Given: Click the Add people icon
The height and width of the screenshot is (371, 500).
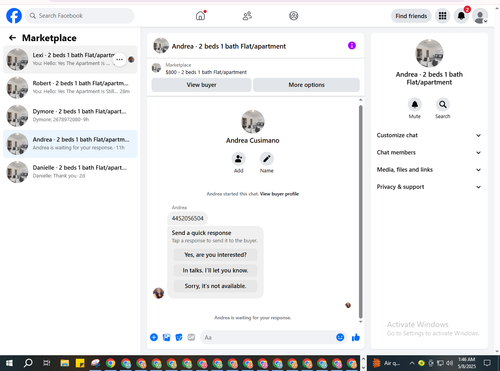Looking at the screenshot, I should click(238, 159).
